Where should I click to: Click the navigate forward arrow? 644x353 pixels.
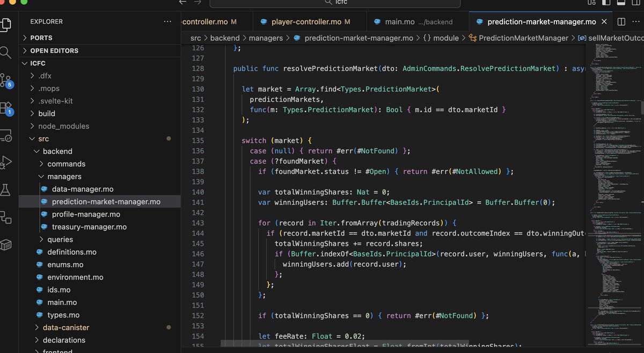click(197, 2)
